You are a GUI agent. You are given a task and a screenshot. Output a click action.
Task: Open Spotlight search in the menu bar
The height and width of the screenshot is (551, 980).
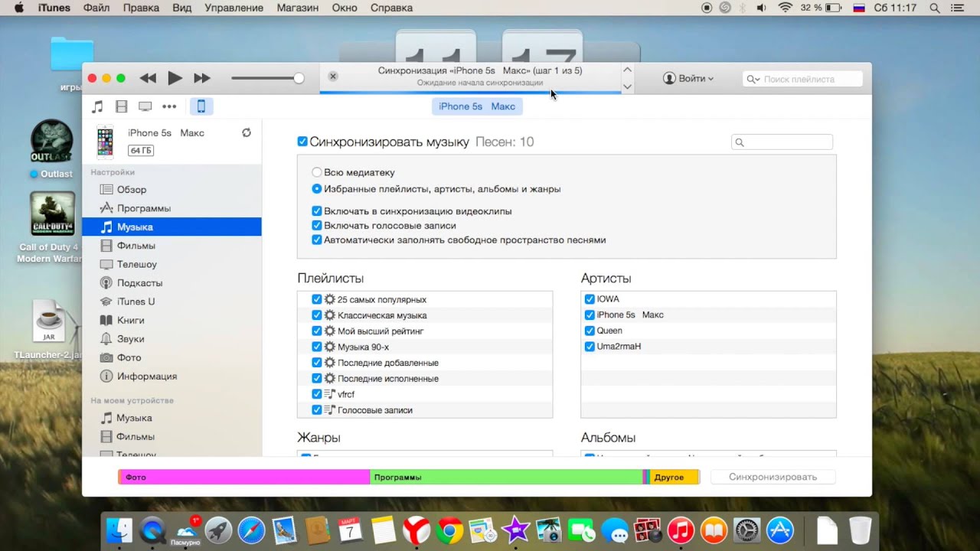[x=935, y=8]
